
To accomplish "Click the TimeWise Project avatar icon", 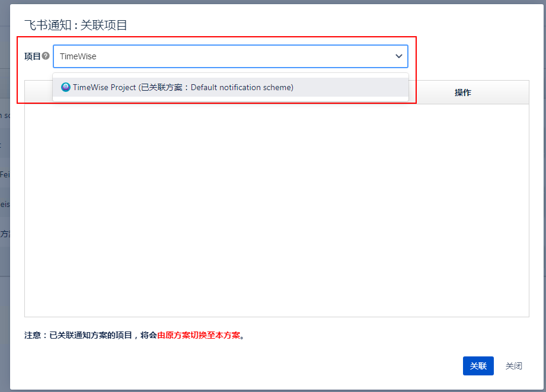I will click(x=66, y=87).
